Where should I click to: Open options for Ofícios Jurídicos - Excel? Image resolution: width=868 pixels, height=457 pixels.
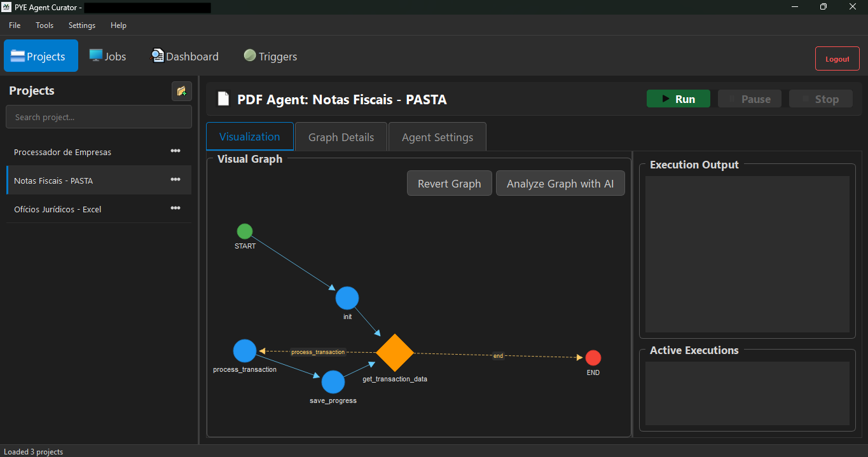pos(176,208)
